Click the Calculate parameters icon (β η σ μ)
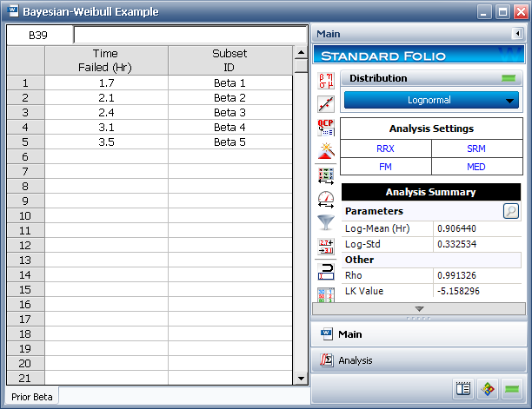Viewport: 532px width, 409px height. 326,81
